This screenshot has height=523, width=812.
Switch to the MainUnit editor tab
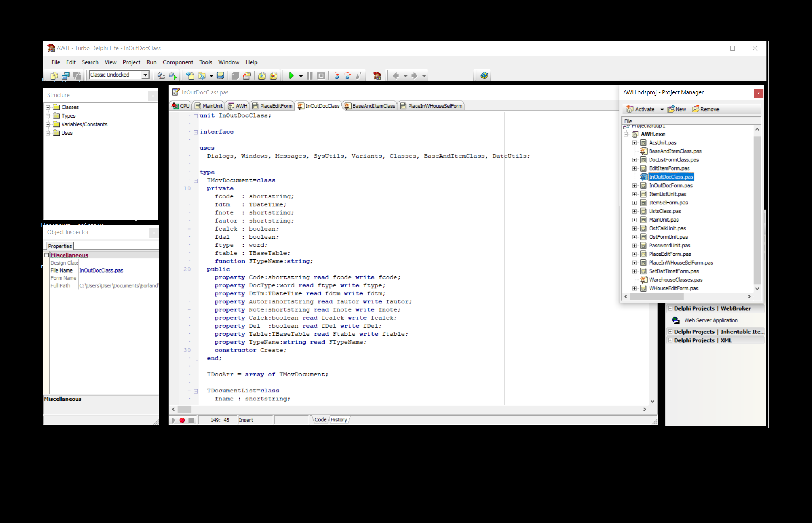(209, 106)
